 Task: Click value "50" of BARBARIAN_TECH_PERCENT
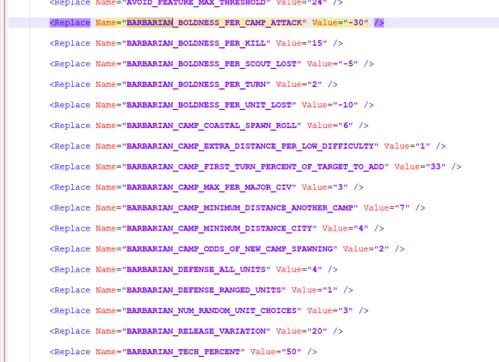pyautogui.click(x=292, y=352)
